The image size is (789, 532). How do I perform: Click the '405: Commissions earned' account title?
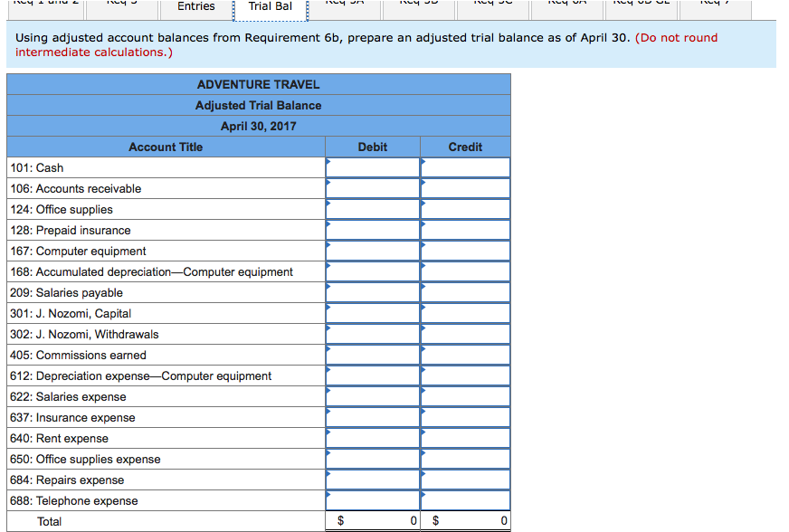click(78, 355)
